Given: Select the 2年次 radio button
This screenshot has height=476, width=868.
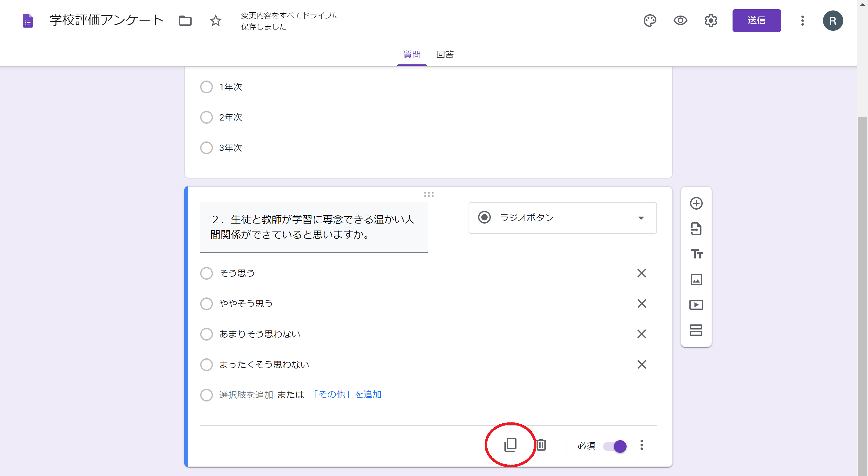Looking at the screenshot, I should coord(206,117).
